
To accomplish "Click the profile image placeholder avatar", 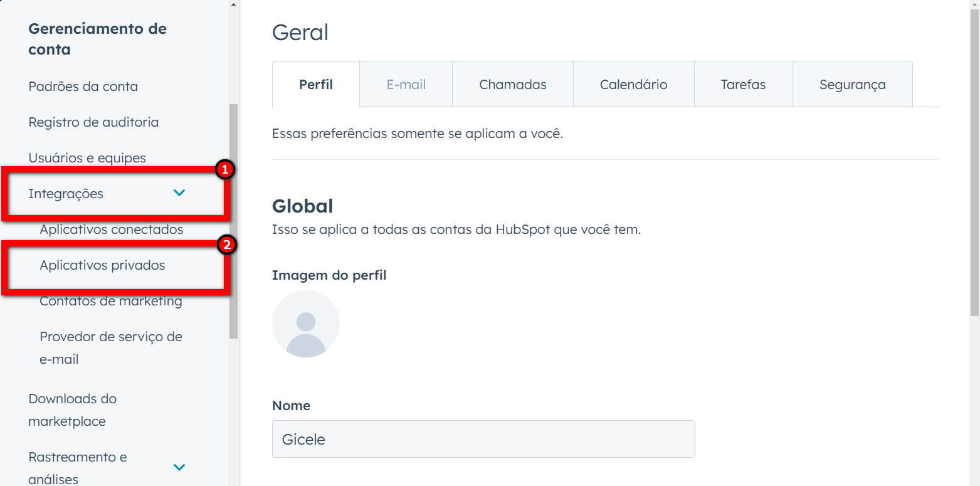I will 306,323.
